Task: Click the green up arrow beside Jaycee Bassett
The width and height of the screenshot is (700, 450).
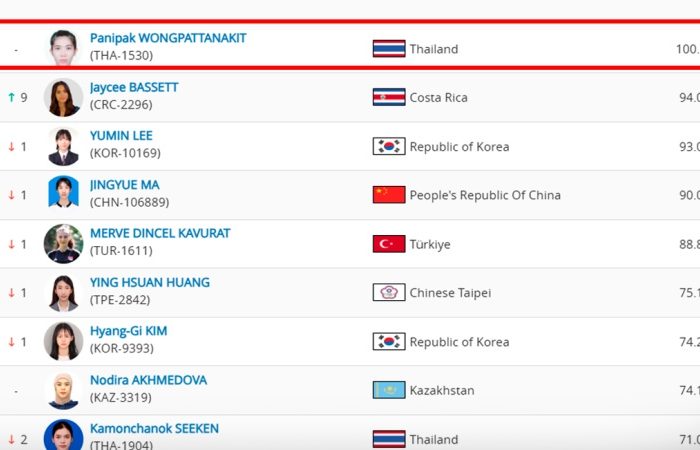Action: [x=12, y=98]
